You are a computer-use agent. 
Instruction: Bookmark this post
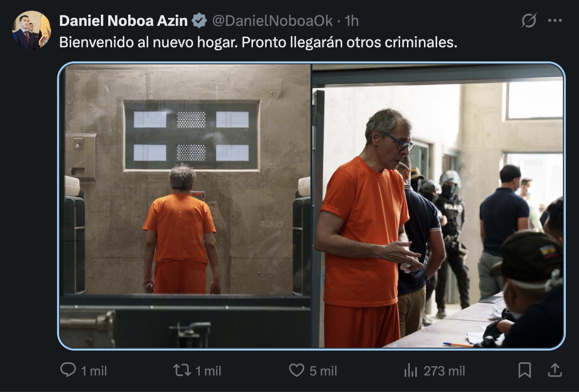tap(524, 370)
